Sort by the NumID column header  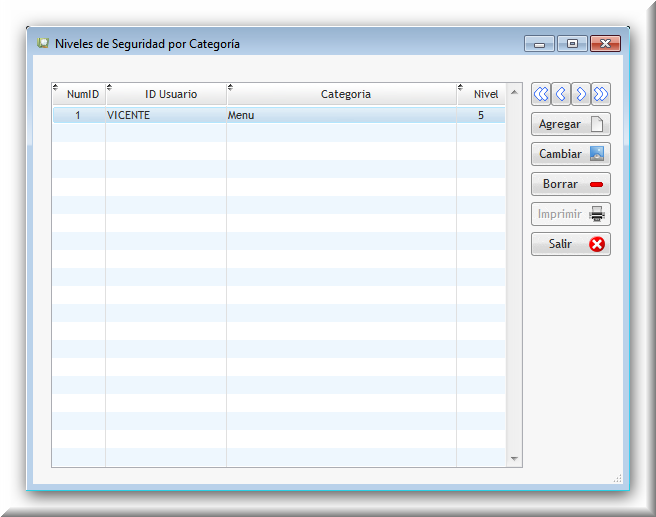(79, 94)
